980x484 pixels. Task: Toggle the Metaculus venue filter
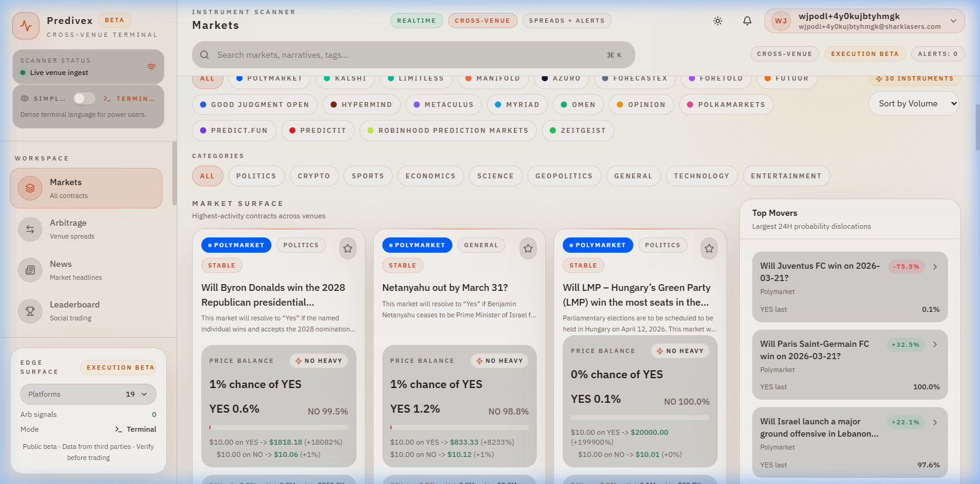(444, 105)
